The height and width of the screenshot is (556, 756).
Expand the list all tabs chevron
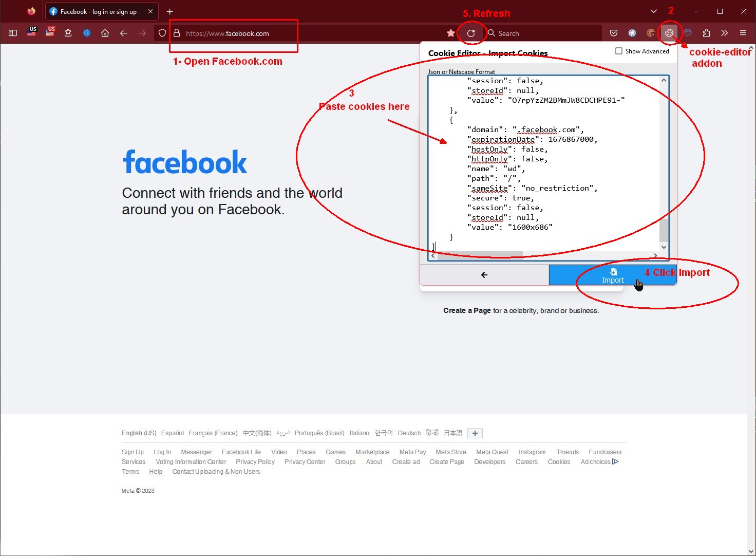[653, 11]
